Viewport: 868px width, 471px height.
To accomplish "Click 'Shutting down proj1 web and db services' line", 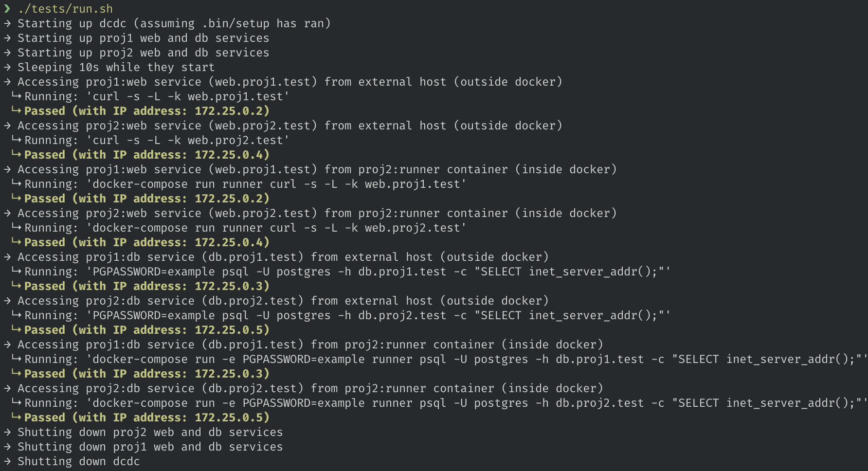I will click(150, 447).
